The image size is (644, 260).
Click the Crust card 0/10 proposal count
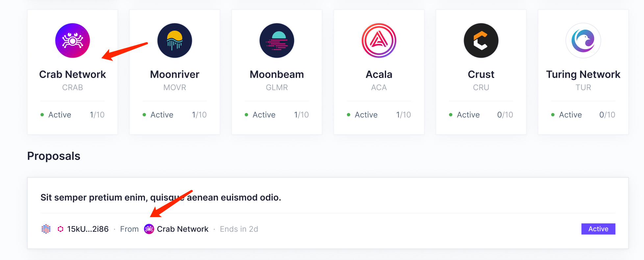[x=505, y=115]
